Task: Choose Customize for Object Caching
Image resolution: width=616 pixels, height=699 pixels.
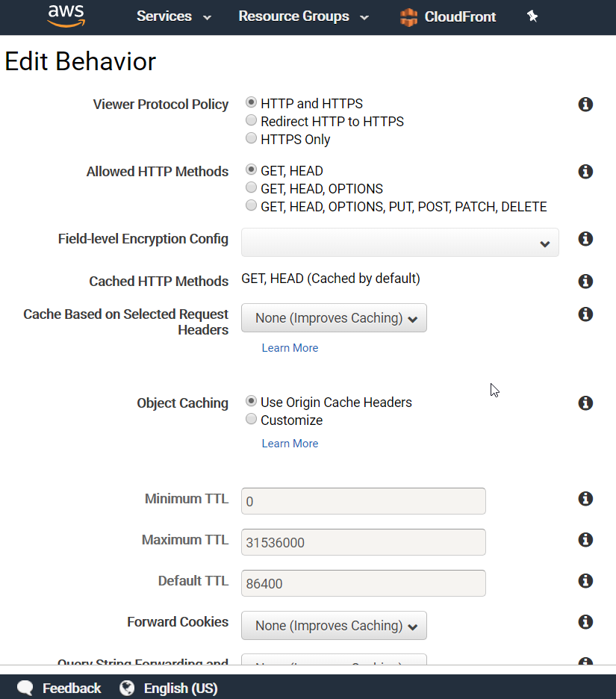Action: point(252,420)
